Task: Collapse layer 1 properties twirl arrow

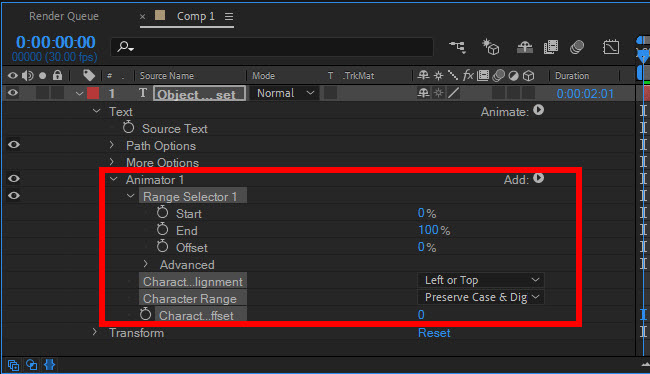Action: point(80,94)
